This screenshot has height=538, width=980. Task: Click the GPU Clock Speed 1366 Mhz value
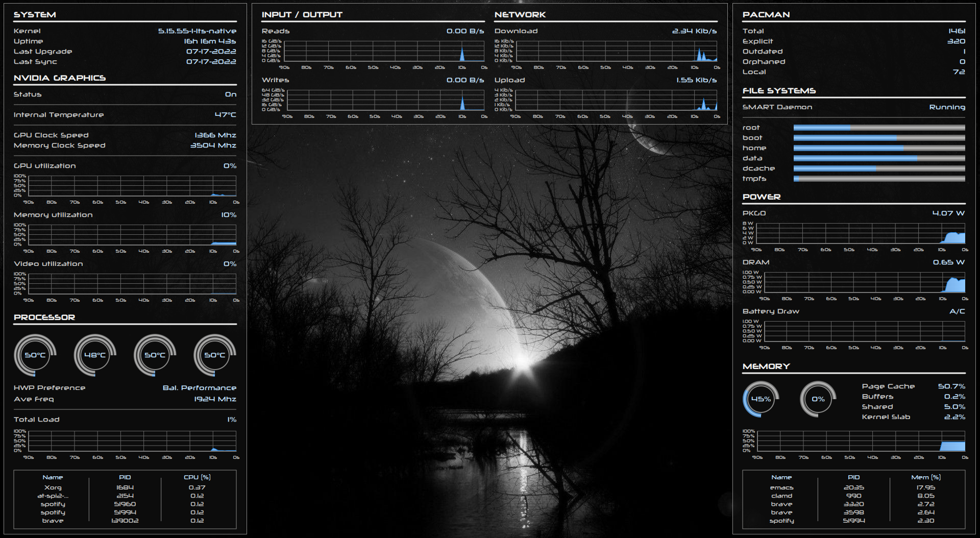[215, 135]
